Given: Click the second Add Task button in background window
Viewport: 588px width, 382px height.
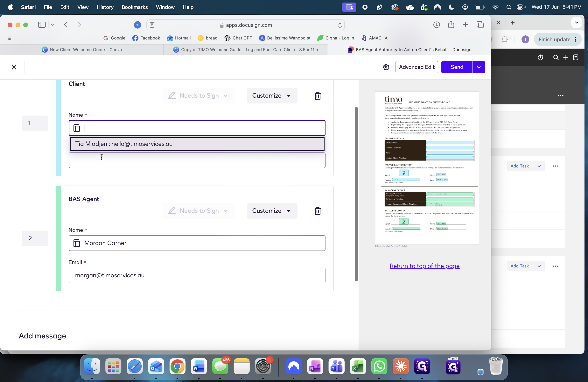Looking at the screenshot, I should [x=519, y=266].
